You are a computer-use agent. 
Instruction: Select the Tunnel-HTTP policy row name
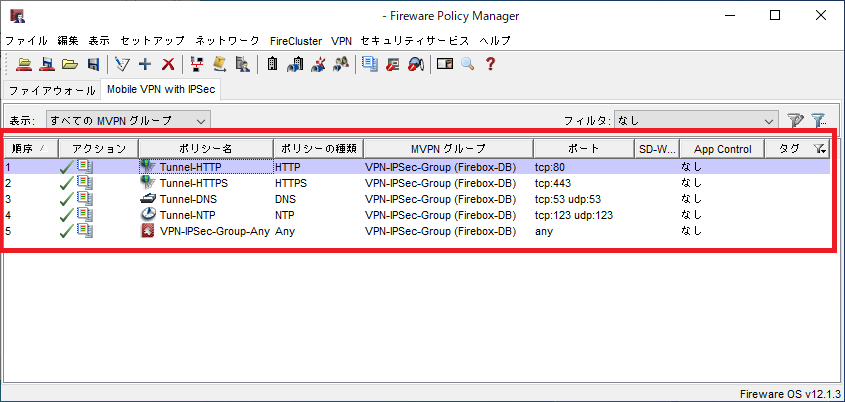[x=190, y=167]
